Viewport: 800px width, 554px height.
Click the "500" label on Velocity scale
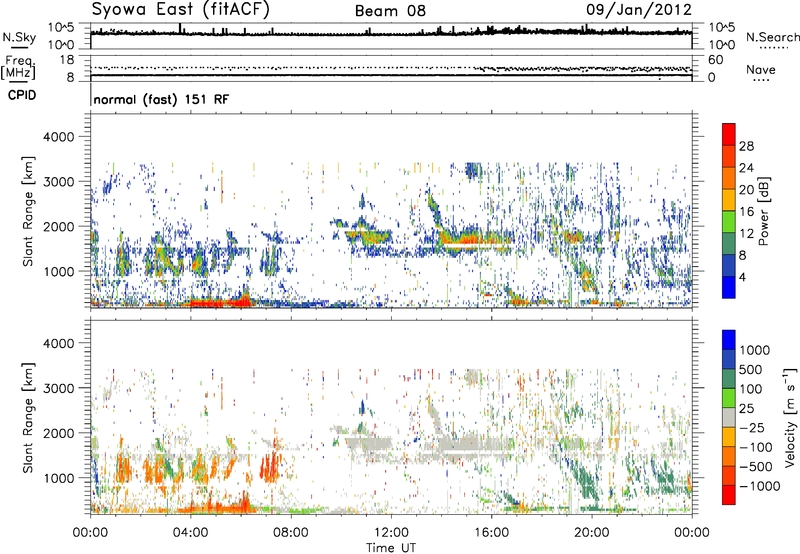pyautogui.click(x=750, y=370)
